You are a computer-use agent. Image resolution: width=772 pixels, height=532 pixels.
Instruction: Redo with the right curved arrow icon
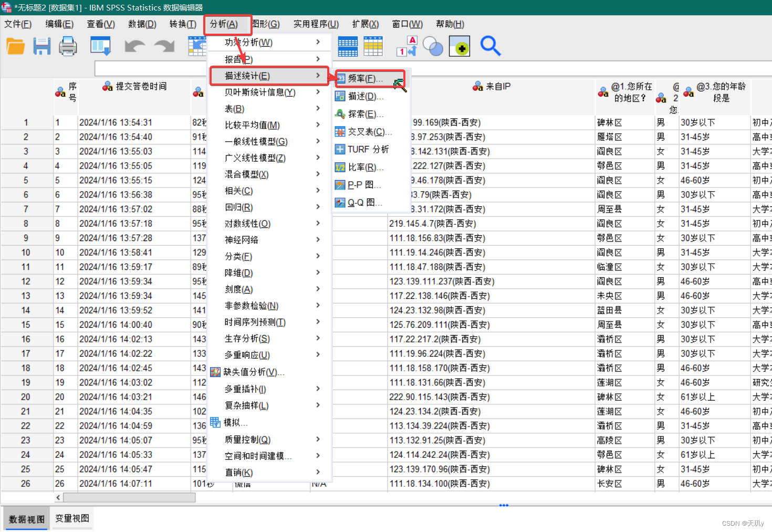(x=164, y=46)
